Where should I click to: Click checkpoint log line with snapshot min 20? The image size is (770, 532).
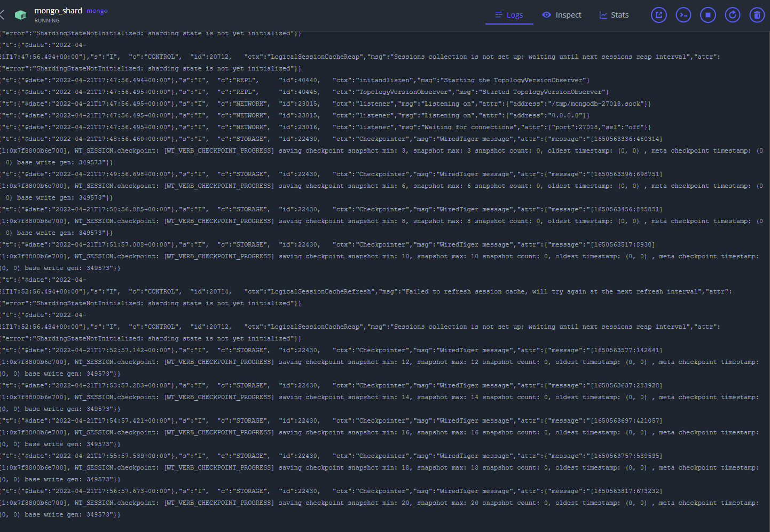pos(374,503)
